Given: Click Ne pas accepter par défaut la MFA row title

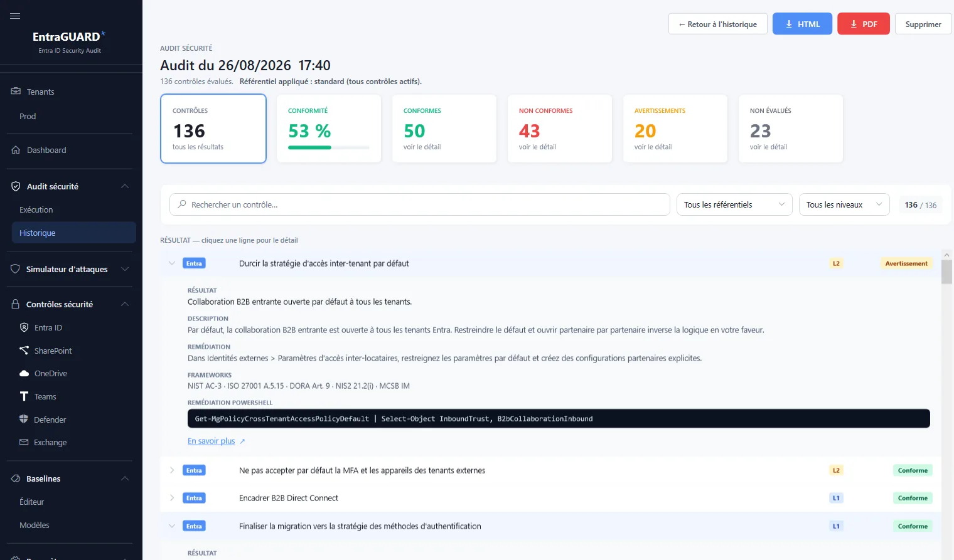Looking at the screenshot, I should point(362,470).
